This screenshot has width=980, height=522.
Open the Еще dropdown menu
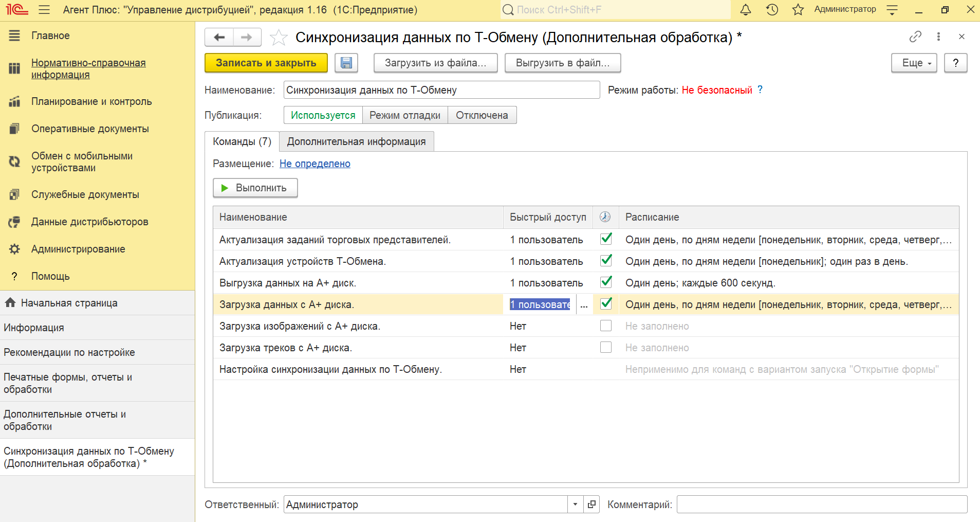coord(914,63)
